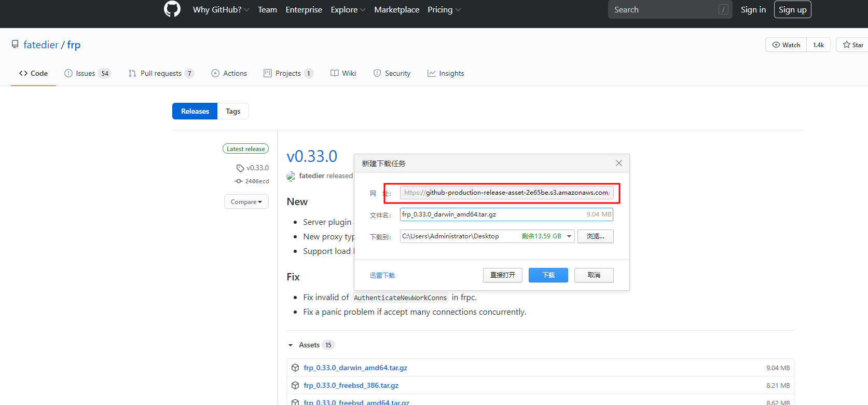Click the Watch button
The height and width of the screenshot is (405, 868).
point(786,45)
